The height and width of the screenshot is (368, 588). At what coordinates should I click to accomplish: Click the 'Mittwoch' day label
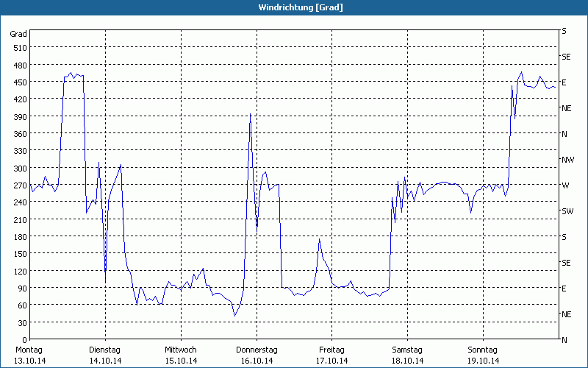(x=180, y=350)
